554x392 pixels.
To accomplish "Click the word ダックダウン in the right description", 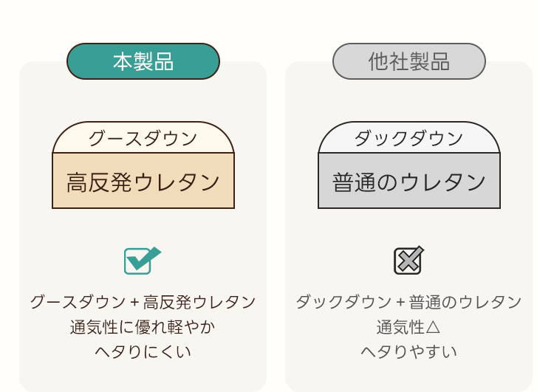I will pyautogui.click(x=343, y=302).
